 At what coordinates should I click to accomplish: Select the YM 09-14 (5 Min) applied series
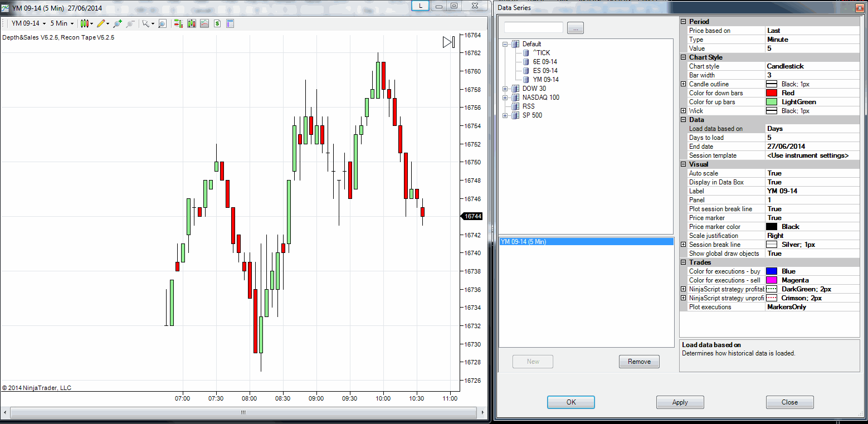586,242
